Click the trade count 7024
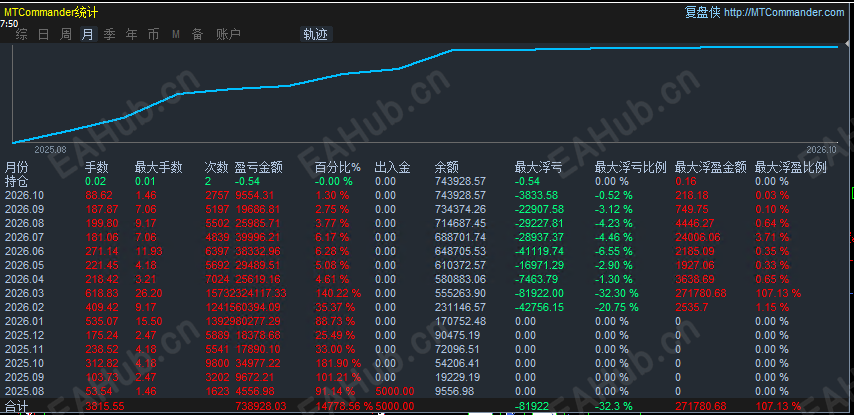The image size is (854, 415). tap(216, 279)
